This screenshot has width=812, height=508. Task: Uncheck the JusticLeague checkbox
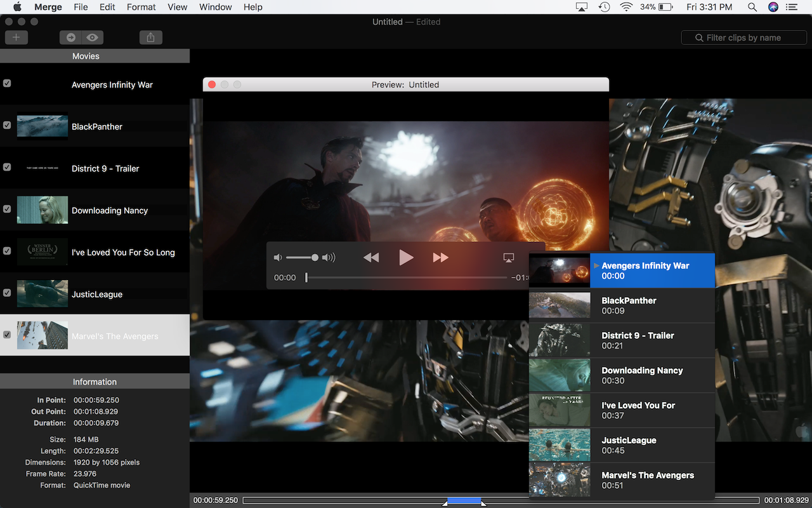point(7,293)
